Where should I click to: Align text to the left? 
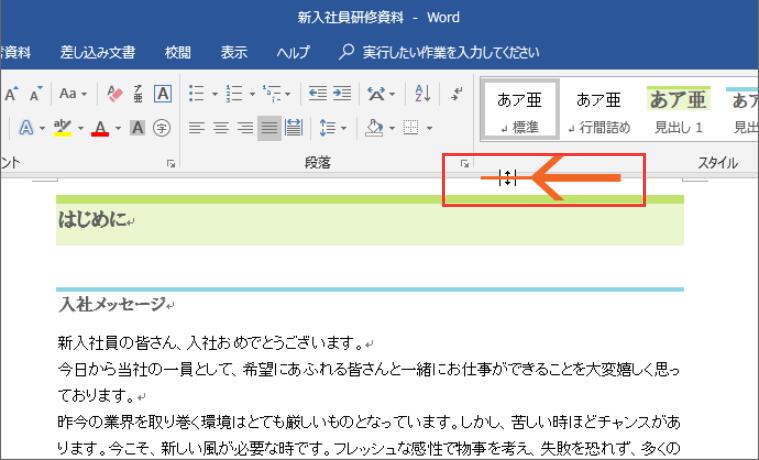[197, 128]
